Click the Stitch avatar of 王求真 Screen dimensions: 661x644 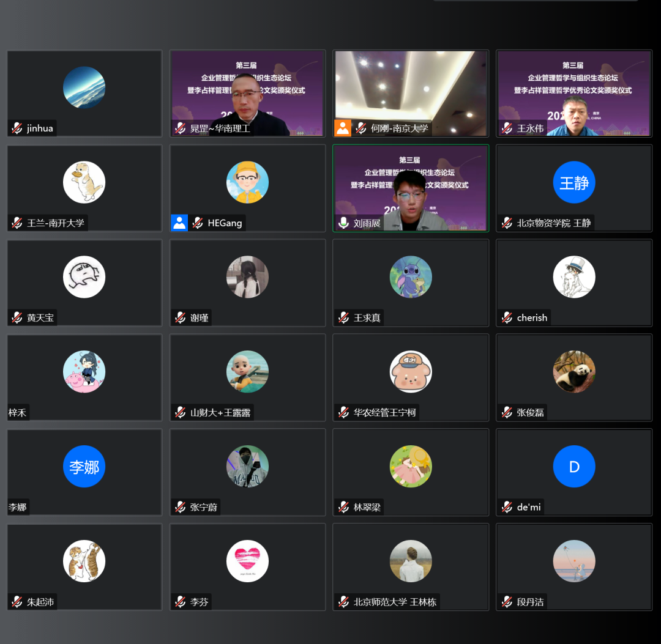tap(411, 277)
